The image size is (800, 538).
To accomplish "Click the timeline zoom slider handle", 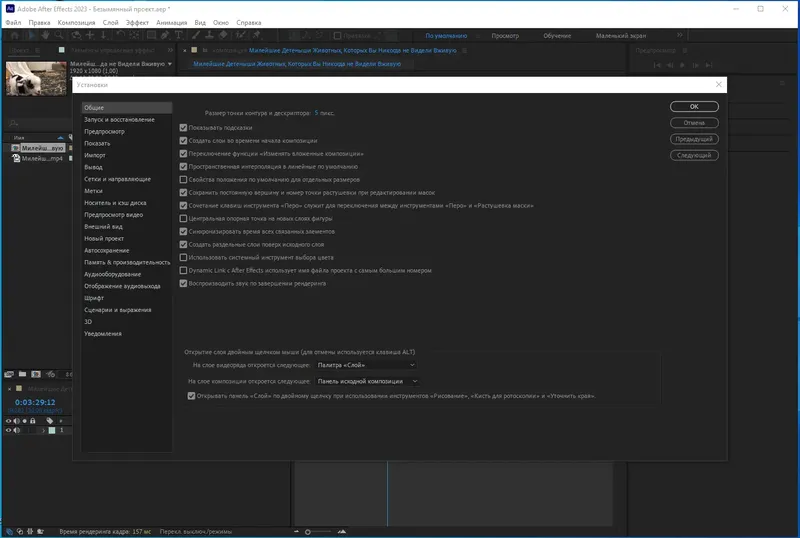I will coord(308,532).
